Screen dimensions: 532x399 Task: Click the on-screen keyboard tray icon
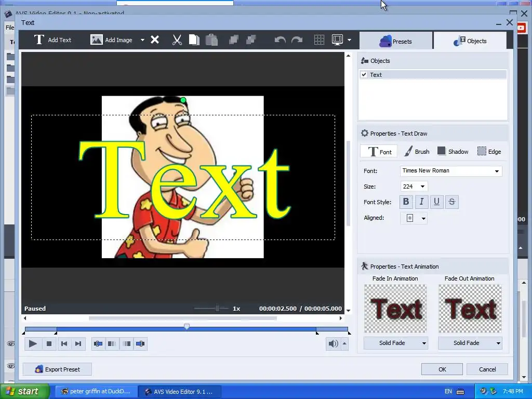pos(460,392)
